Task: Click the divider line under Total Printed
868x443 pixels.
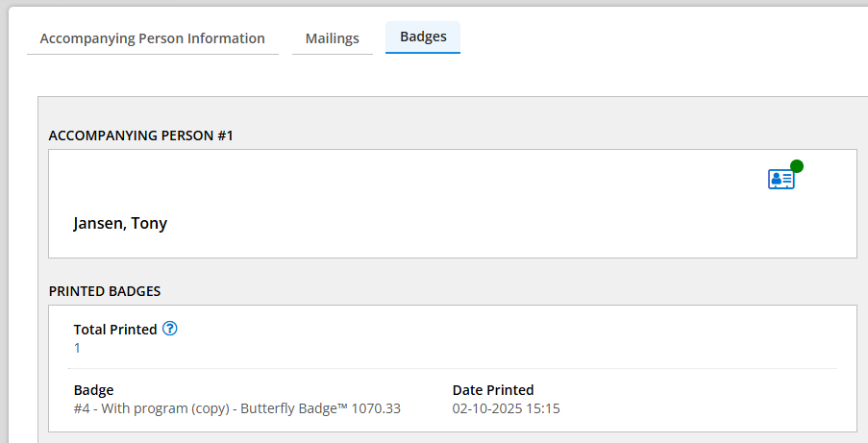Action: coord(452,368)
